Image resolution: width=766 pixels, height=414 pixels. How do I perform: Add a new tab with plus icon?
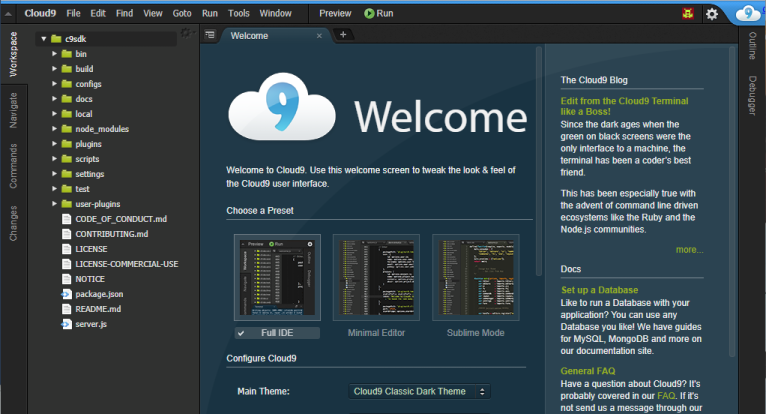[x=343, y=35]
